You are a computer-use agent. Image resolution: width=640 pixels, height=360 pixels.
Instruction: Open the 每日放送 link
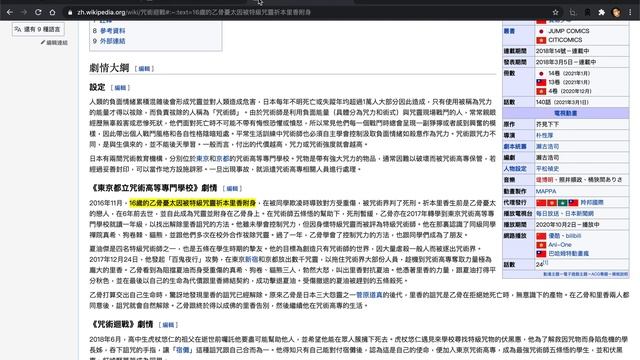[x=547, y=213]
